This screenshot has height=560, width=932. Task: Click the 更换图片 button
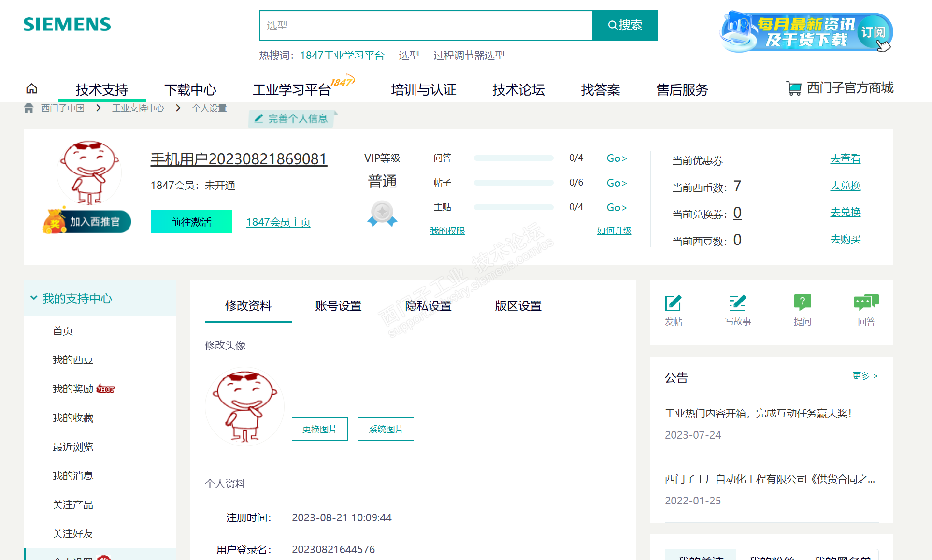[x=319, y=429]
